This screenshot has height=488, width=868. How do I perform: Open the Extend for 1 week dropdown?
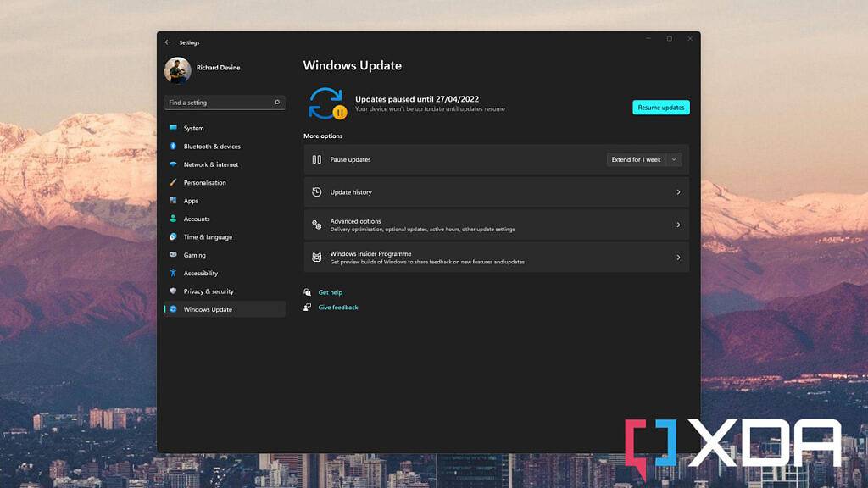coord(638,159)
